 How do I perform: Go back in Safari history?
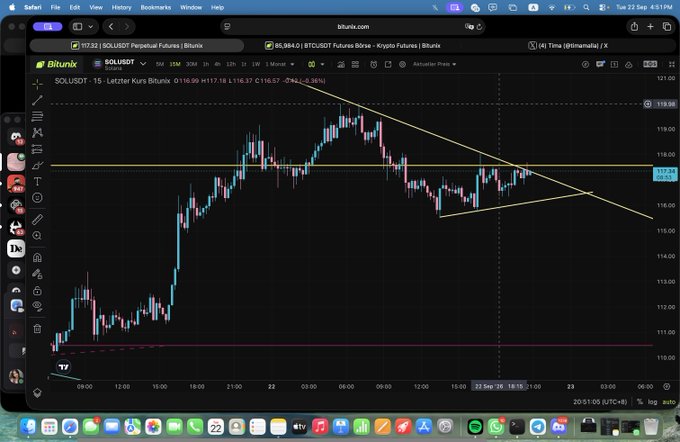point(111,26)
